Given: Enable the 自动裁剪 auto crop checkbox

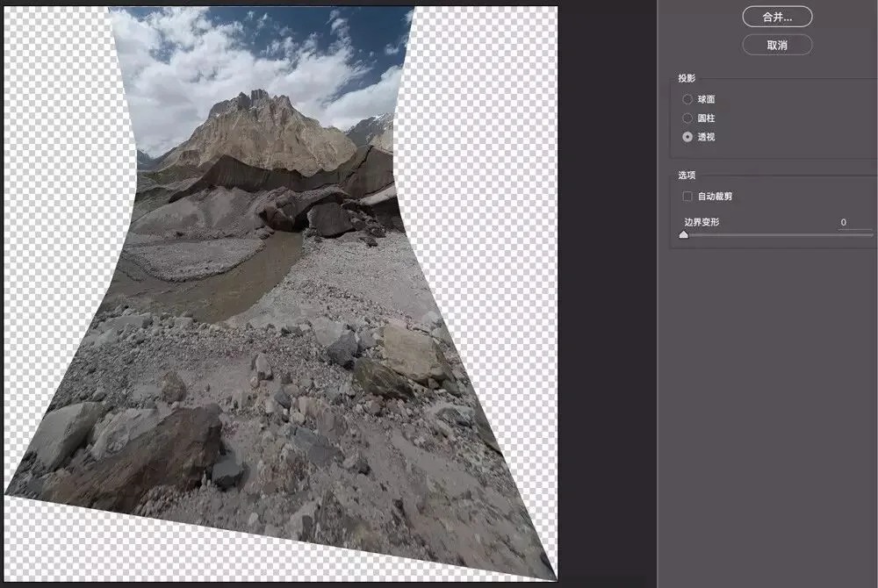Looking at the screenshot, I should [687, 196].
